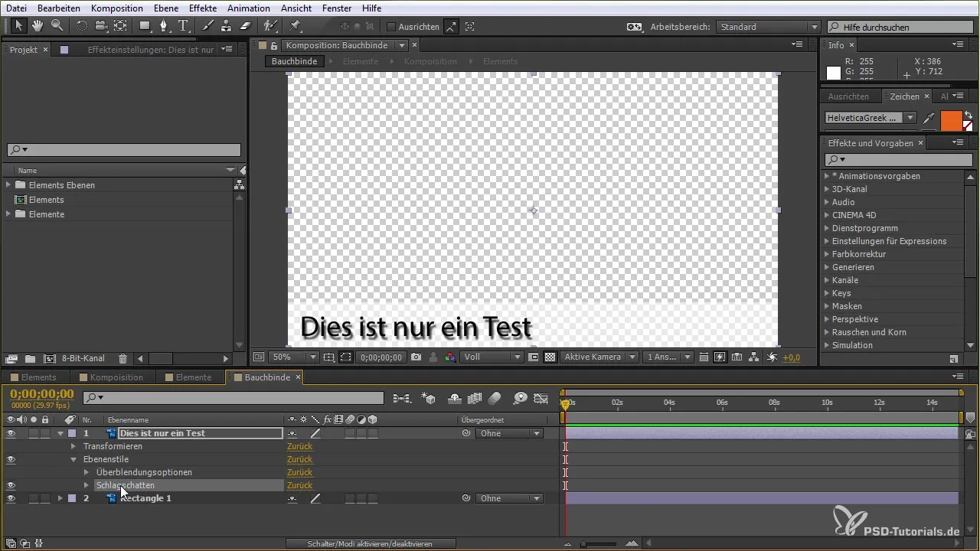Click the trash icon in Project panel
Viewport: 980px width, 551px height.
coord(122,358)
